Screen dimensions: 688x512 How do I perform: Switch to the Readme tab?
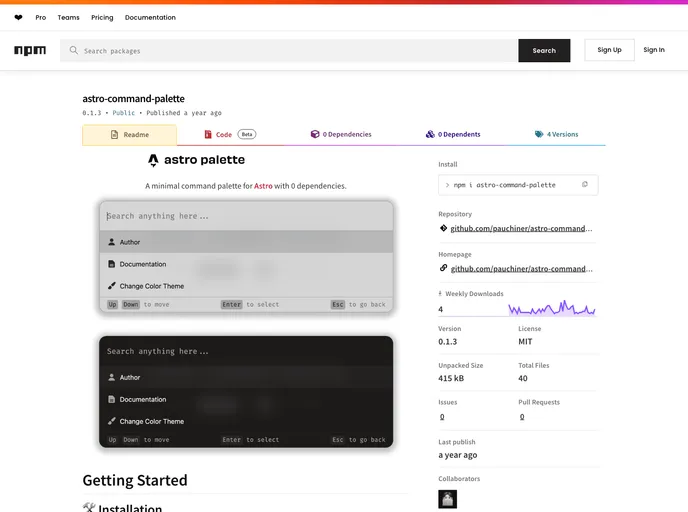pos(129,135)
